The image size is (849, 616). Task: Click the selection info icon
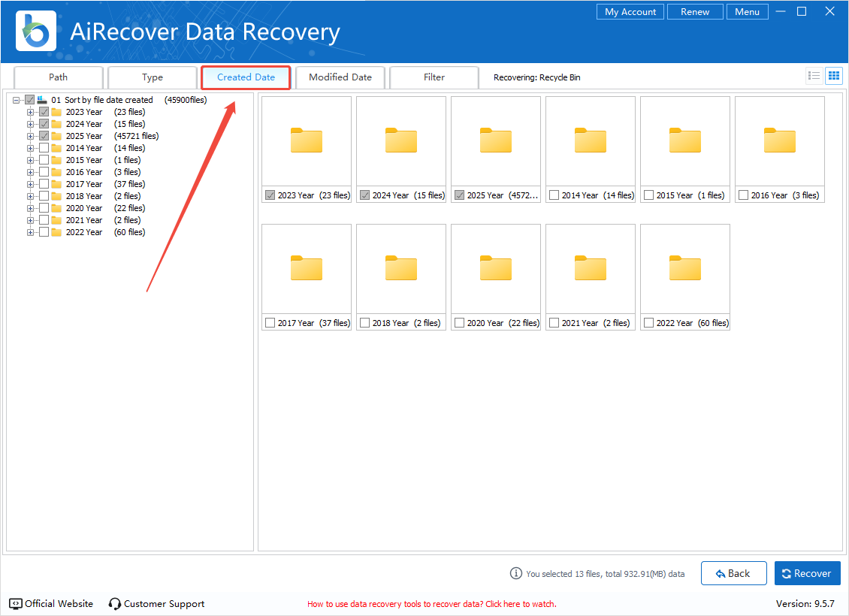pyautogui.click(x=515, y=573)
